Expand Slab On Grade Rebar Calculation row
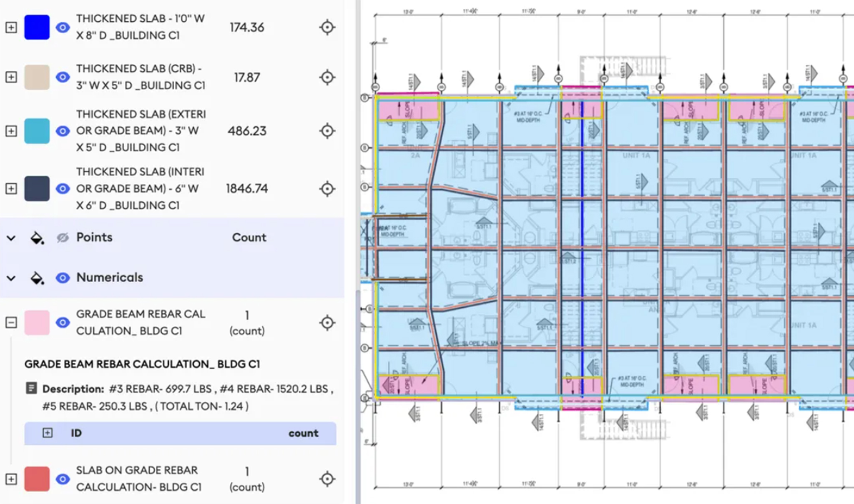The height and width of the screenshot is (504, 854). 11,479
